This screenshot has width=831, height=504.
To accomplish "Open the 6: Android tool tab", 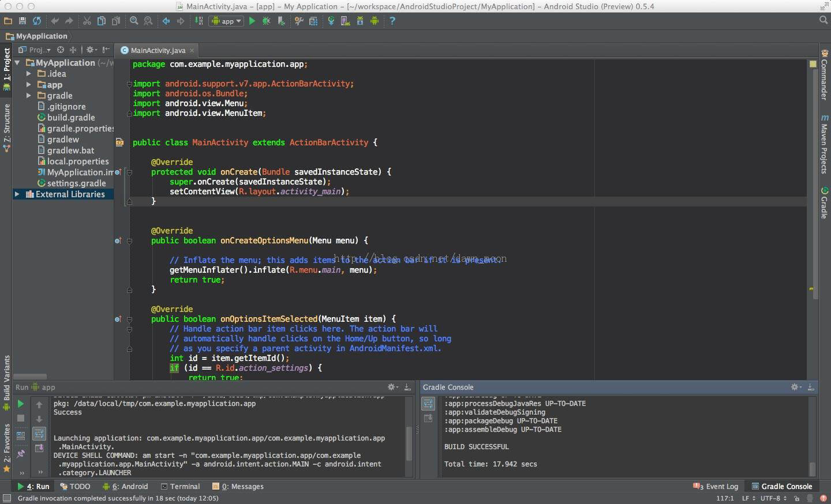I will tap(125, 486).
